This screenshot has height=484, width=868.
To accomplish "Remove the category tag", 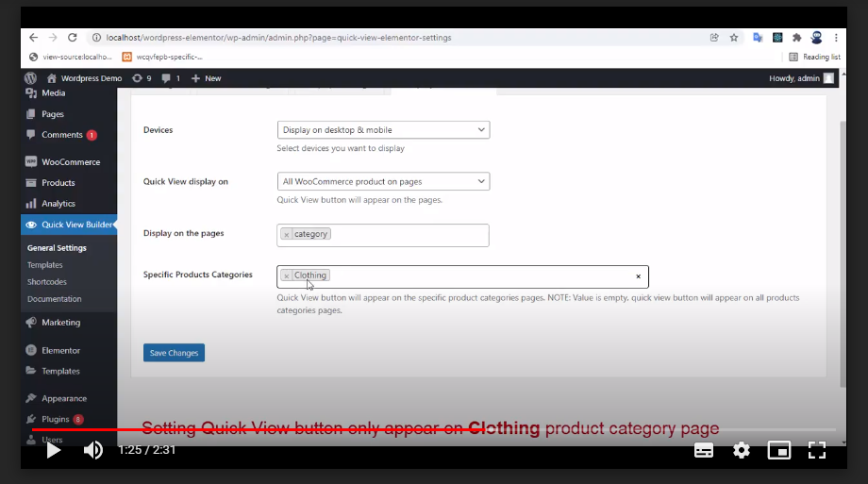I will (286, 234).
